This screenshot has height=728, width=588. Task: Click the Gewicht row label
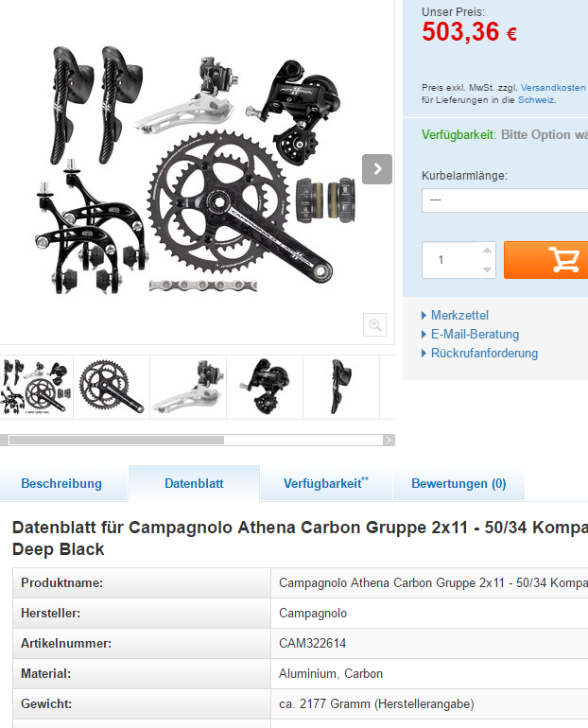(46, 704)
